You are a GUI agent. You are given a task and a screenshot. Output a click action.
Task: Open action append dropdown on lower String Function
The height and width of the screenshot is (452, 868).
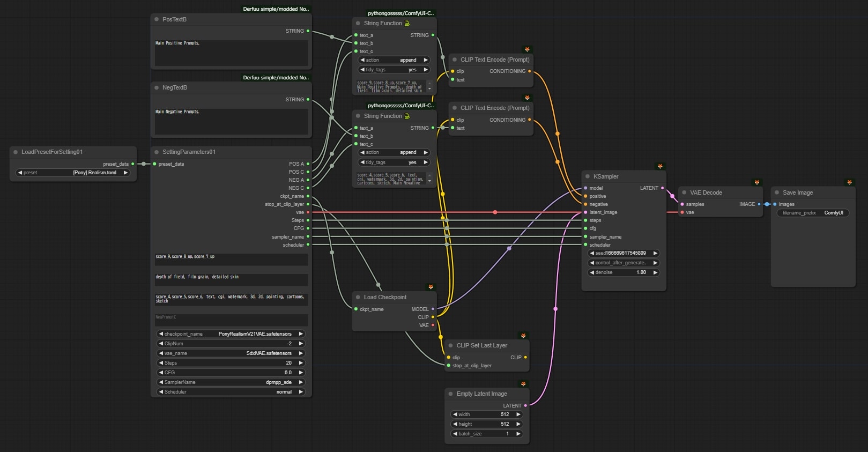(x=394, y=152)
